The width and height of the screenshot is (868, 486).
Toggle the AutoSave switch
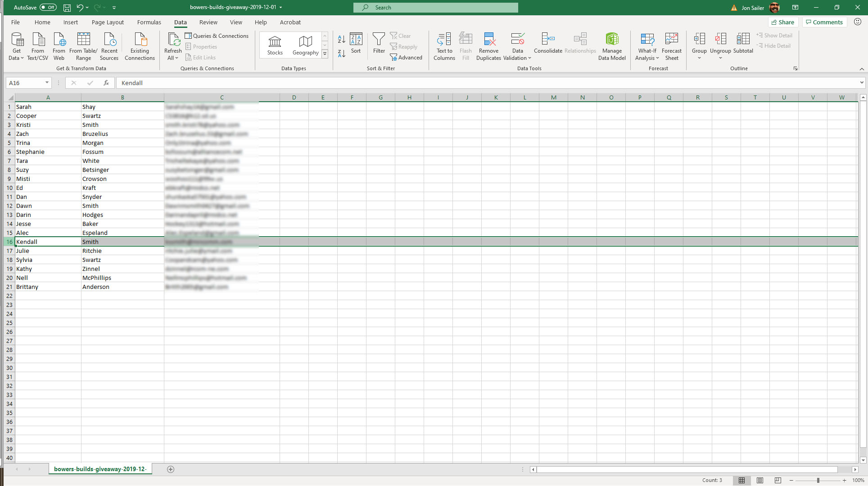[48, 8]
